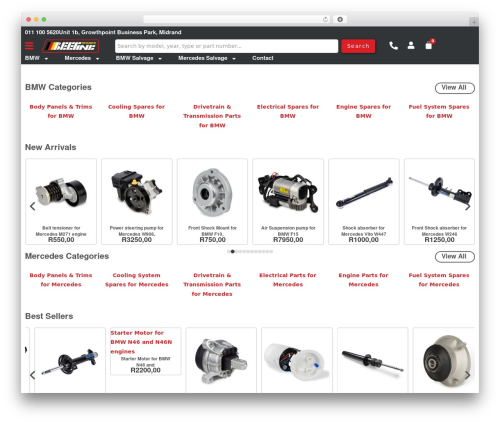Open Drivetrain & Transmission Parts for Mercedes
Image resolution: width=500 pixels, height=423 pixels.
[212, 284]
